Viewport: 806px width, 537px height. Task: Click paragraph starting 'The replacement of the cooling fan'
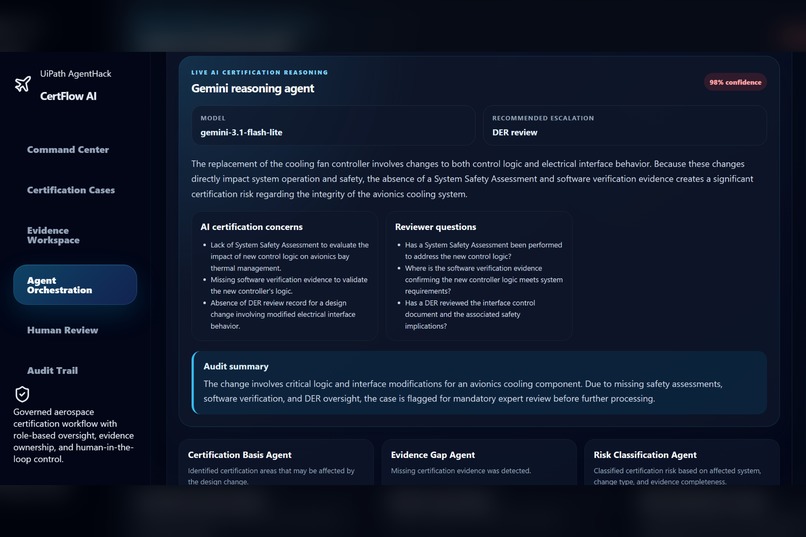(x=472, y=179)
